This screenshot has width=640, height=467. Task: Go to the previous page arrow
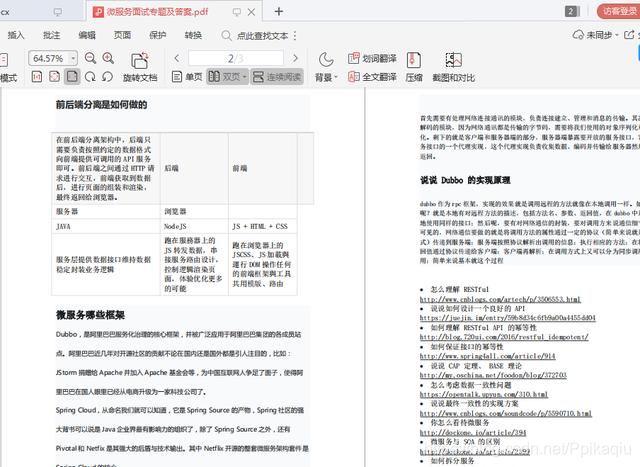click(177, 58)
